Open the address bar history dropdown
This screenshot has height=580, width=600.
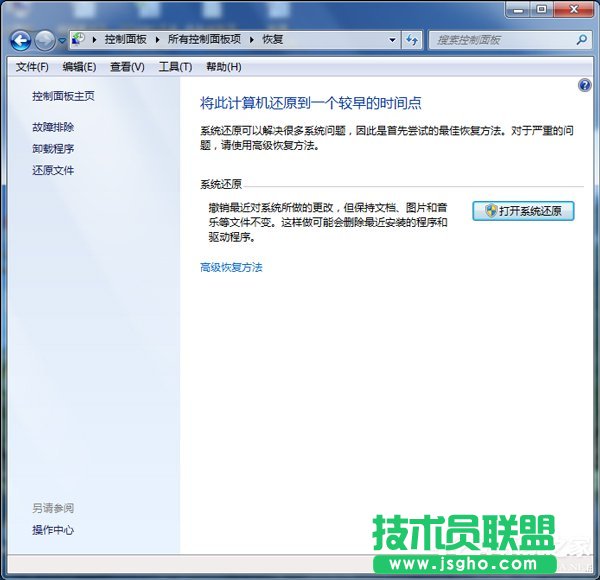click(392, 40)
